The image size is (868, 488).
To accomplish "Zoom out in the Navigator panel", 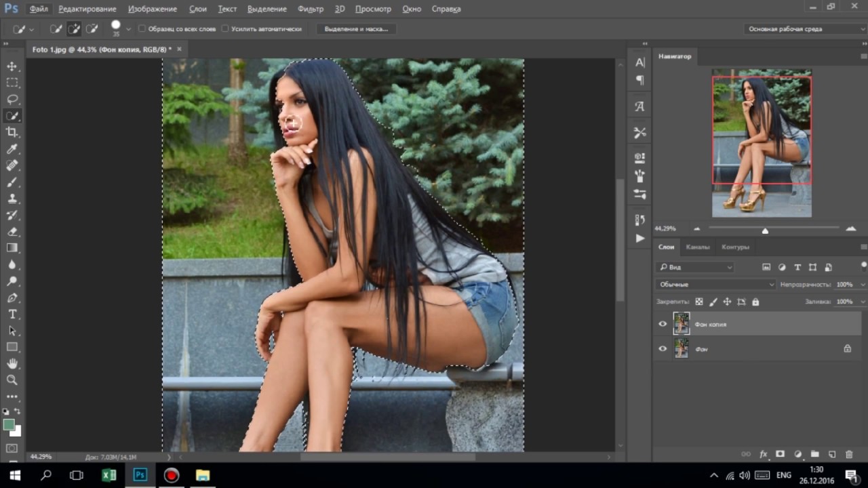I will pyautogui.click(x=696, y=229).
